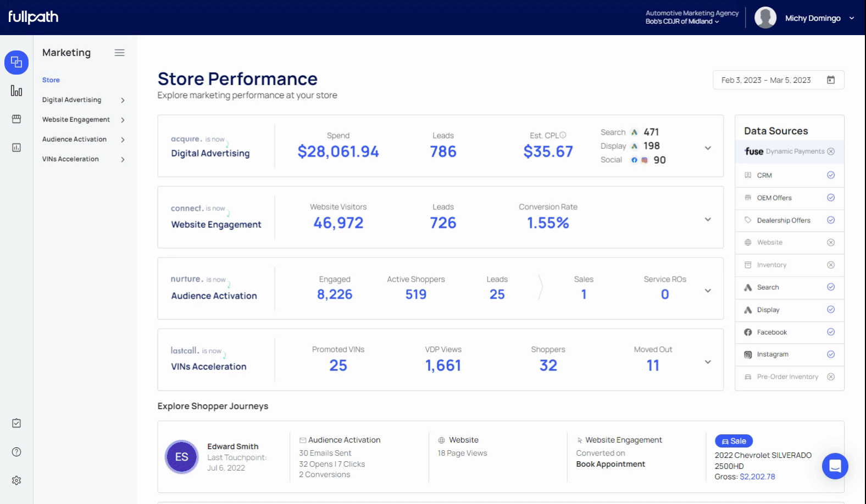Open Audience Activation in the sidebar menu

[74, 139]
